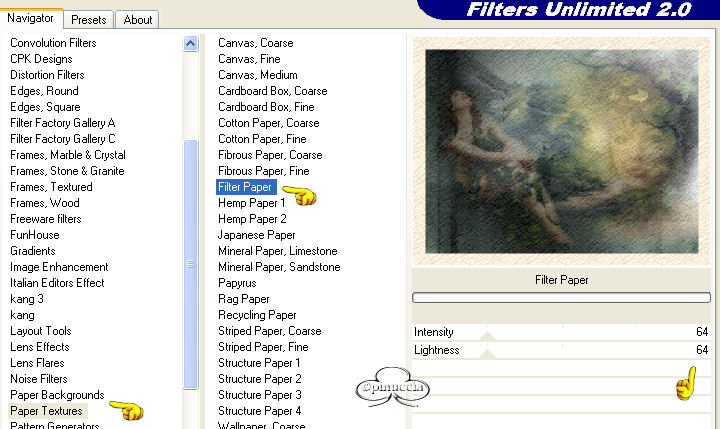This screenshot has width=720, height=429.
Task: Choose Recycling Paper filter
Action: (x=257, y=315)
